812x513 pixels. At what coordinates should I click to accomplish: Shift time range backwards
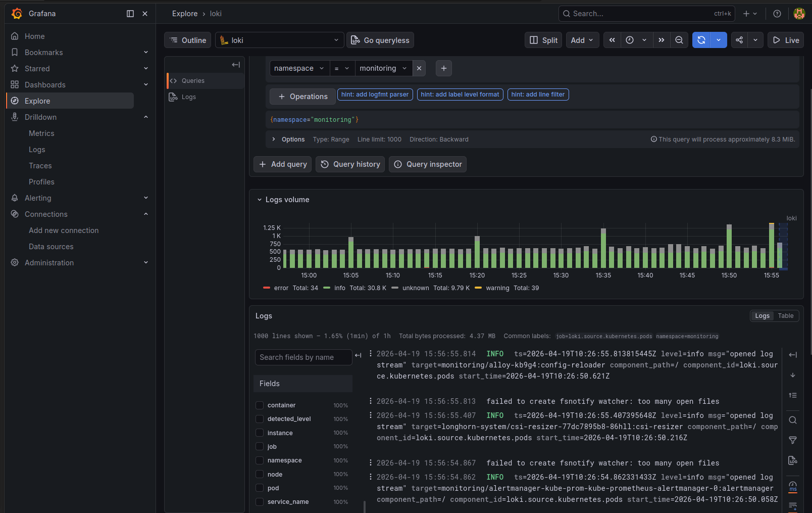(612, 40)
